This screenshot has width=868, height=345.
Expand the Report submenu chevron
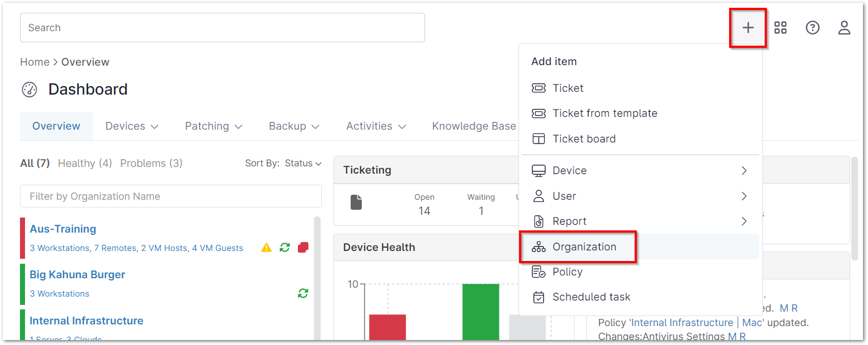pos(744,221)
